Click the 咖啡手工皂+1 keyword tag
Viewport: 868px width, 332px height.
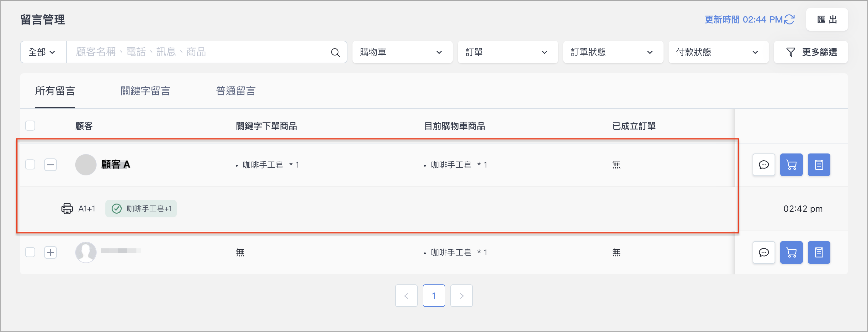coord(141,209)
